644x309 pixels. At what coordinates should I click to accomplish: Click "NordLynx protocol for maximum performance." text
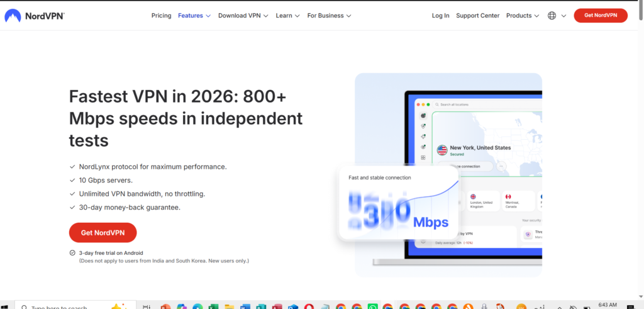153,167
